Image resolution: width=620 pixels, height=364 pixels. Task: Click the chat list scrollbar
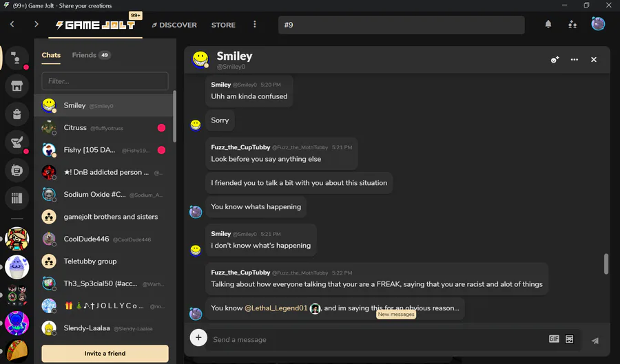pos(174,116)
